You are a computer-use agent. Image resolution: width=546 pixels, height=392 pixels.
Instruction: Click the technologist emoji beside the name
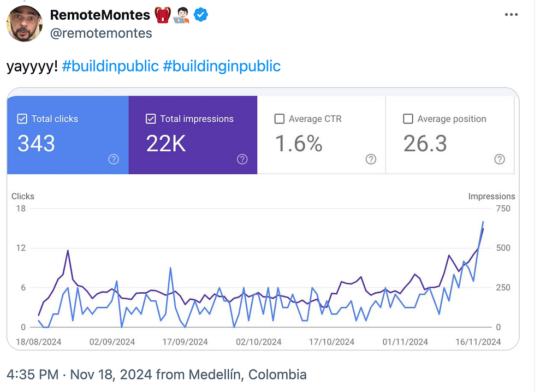pyautogui.click(x=182, y=16)
